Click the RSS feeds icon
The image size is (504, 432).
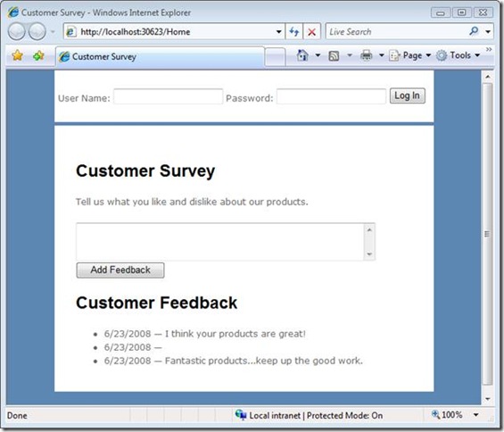tap(334, 56)
